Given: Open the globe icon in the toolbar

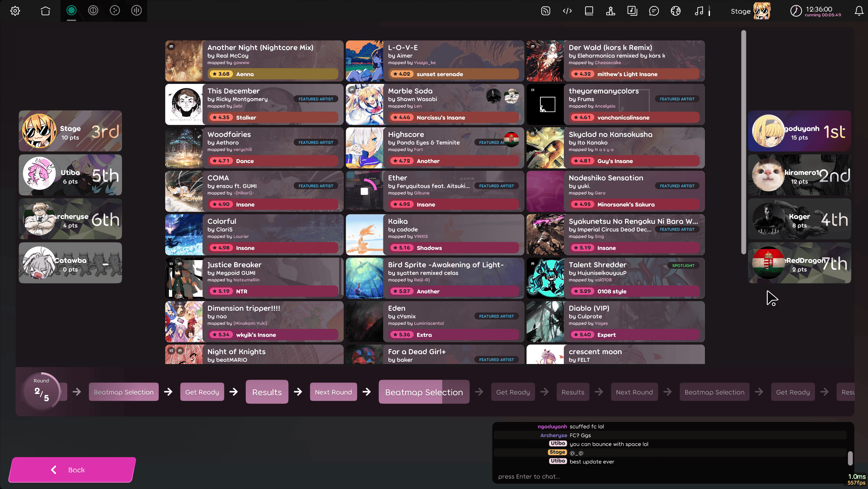Looking at the screenshot, I should 676,11.
